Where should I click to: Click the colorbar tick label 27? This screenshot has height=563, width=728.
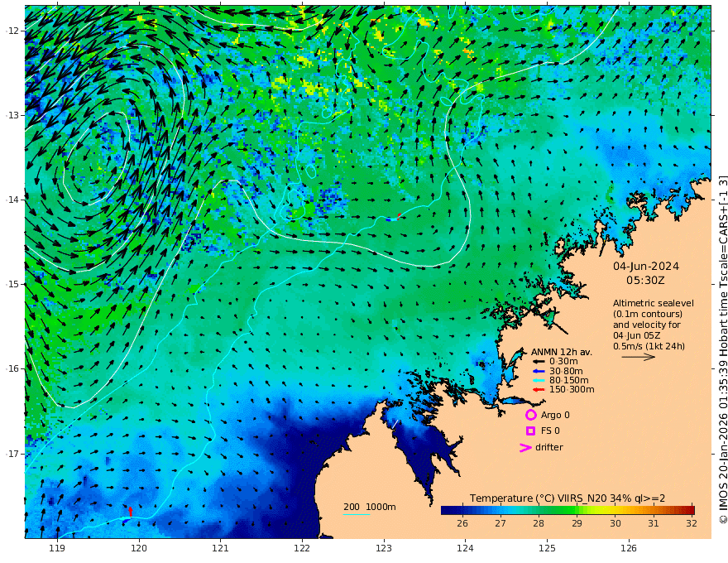(x=500, y=523)
